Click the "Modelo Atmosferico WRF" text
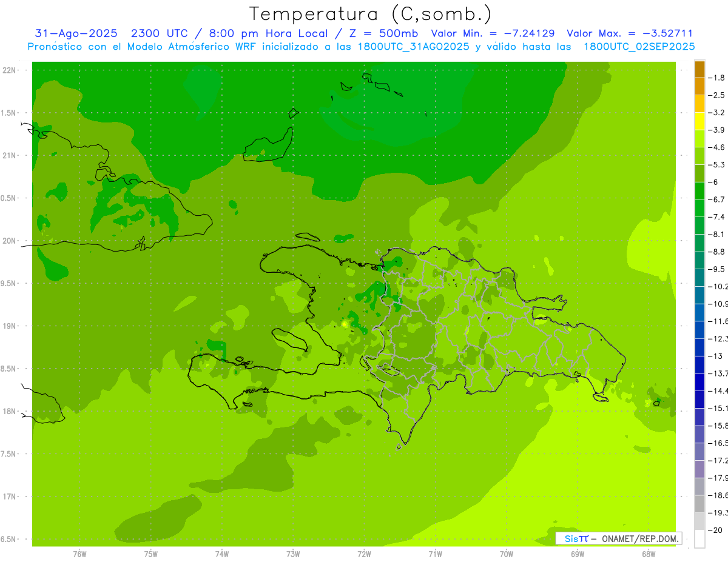This screenshot has height=562, width=728. tap(190, 47)
